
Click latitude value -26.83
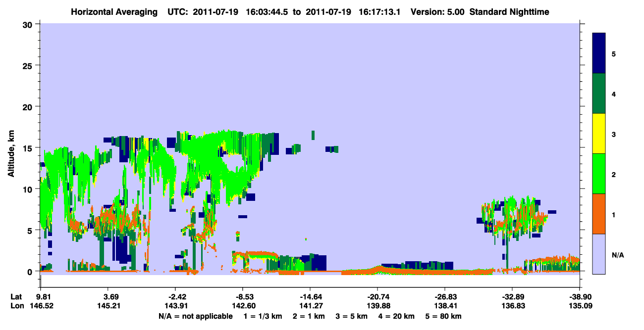pyautogui.click(x=445, y=297)
